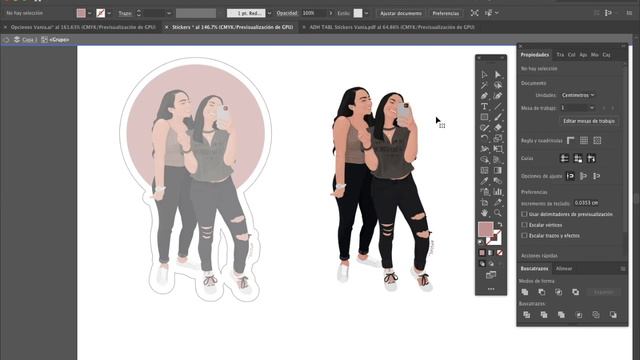640x360 pixels.
Task: Select the Paintbrush tool
Action: click(x=498, y=117)
